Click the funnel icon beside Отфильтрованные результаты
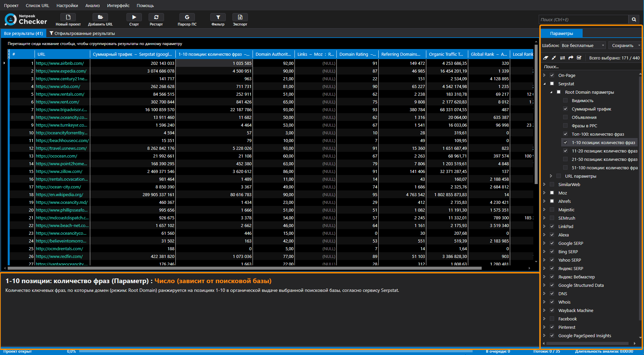The image size is (644, 355). click(51, 33)
